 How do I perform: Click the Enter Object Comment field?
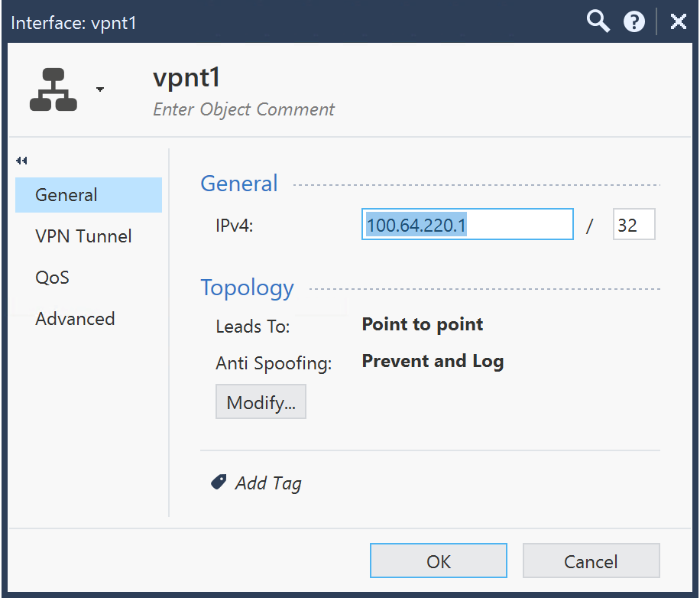coord(243,109)
